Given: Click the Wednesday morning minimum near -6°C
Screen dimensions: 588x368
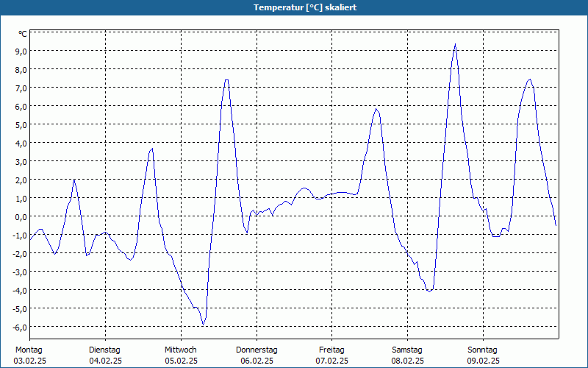Looking at the screenshot, I should point(204,325).
